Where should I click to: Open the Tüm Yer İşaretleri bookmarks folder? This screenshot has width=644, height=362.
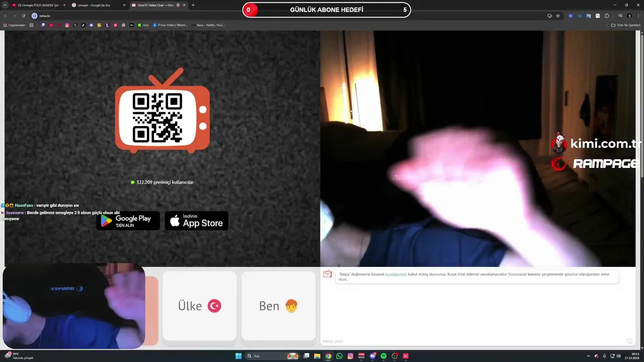click(625, 25)
